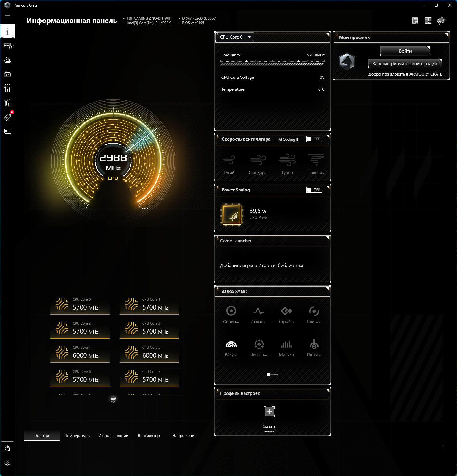The image size is (457, 476).
Task: Click the CPU frequency gauge dial
Action: tap(113, 161)
